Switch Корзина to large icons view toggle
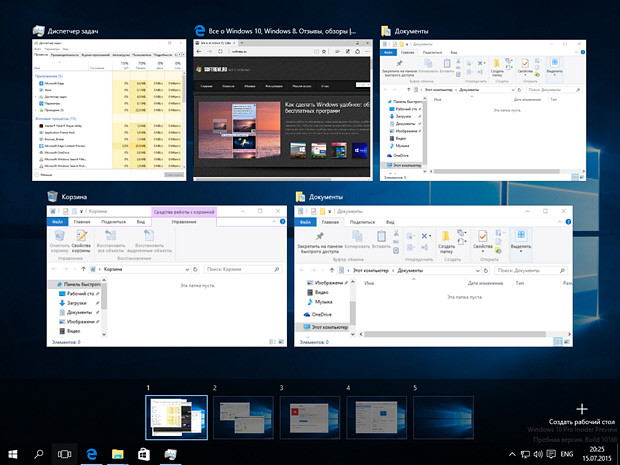Viewport: 620px width, 465px height. coord(281,342)
